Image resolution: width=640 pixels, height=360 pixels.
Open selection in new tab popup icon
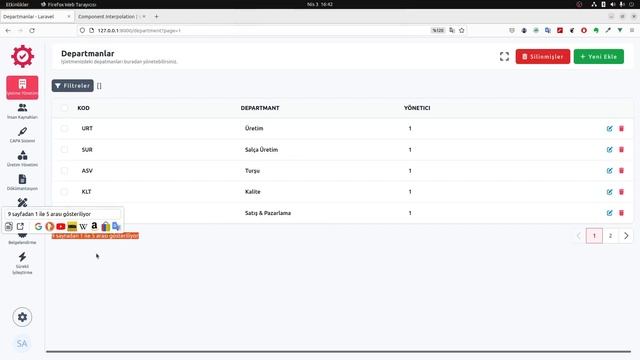pyautogui.click(x=20, y=226)
